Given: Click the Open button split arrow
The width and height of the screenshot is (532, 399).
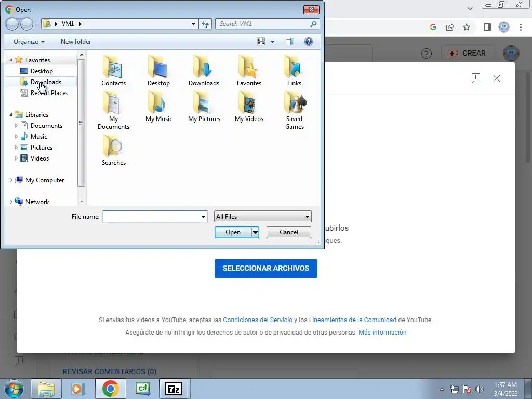Looking at the screenshot, I should 256,232.
